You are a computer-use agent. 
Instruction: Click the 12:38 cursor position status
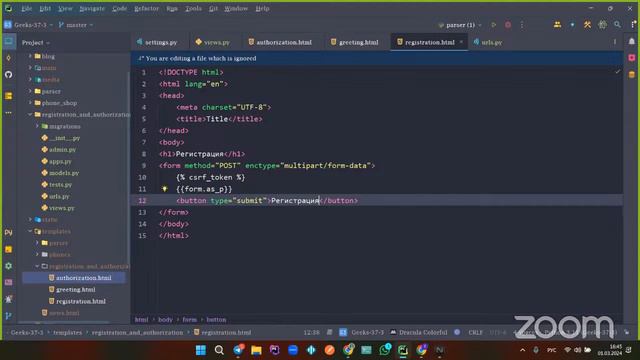311,332
